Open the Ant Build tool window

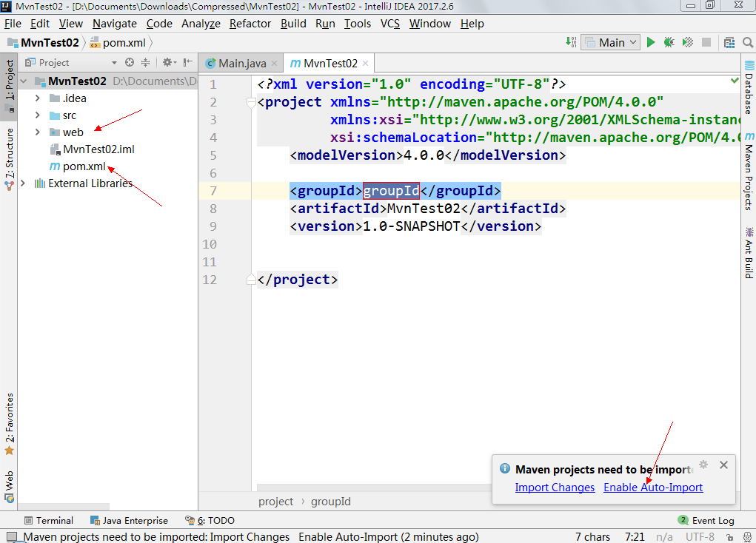coord(749,253)
